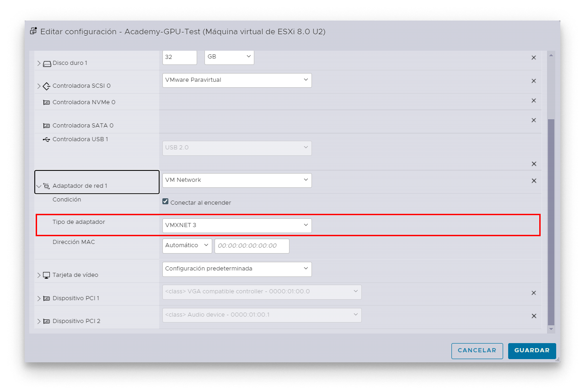585x392 pixels.
Task: Click the Controladora SCSI 0 controller icon
Action: (x=46, y=85)
